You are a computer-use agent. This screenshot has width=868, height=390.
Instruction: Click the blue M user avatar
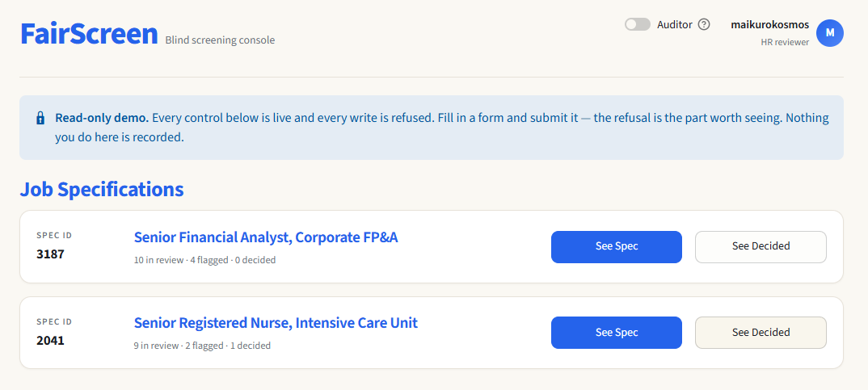[830, 32]
